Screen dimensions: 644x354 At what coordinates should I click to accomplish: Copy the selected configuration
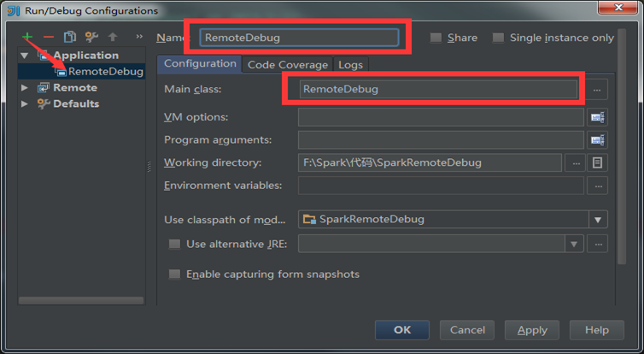pos(70,37)
